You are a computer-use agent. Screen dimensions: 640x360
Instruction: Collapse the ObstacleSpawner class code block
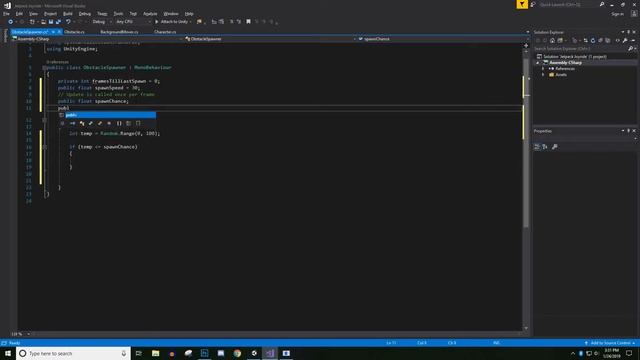point(44,68)
